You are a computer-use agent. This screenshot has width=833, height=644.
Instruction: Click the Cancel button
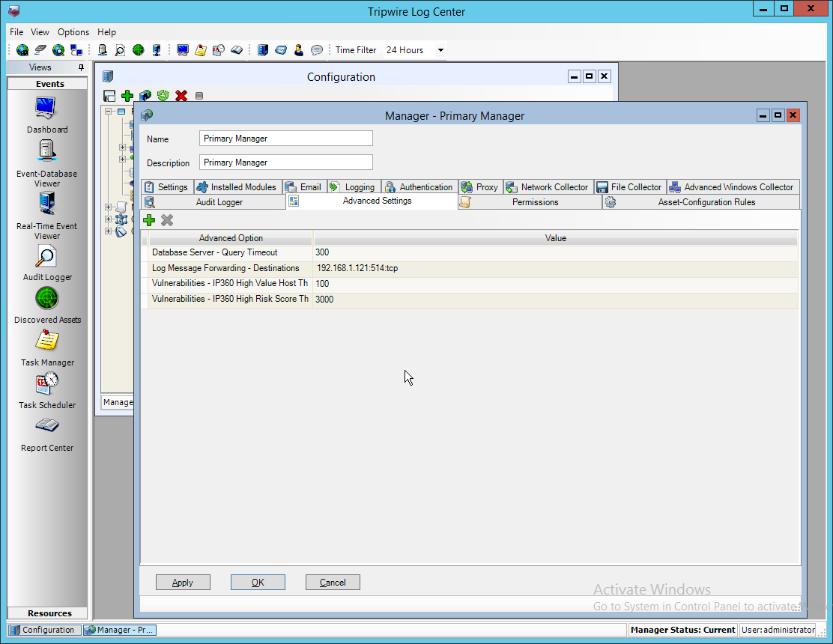333,583
